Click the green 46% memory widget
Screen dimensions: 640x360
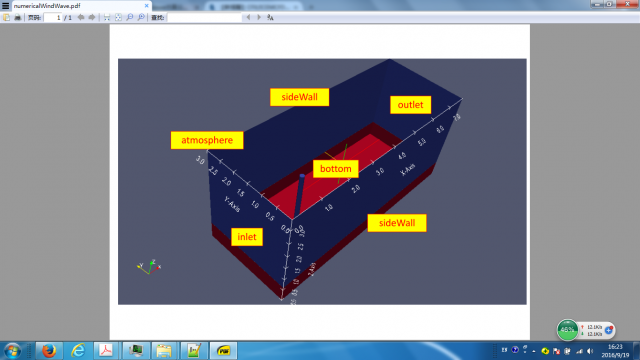(x=567, y=330)
